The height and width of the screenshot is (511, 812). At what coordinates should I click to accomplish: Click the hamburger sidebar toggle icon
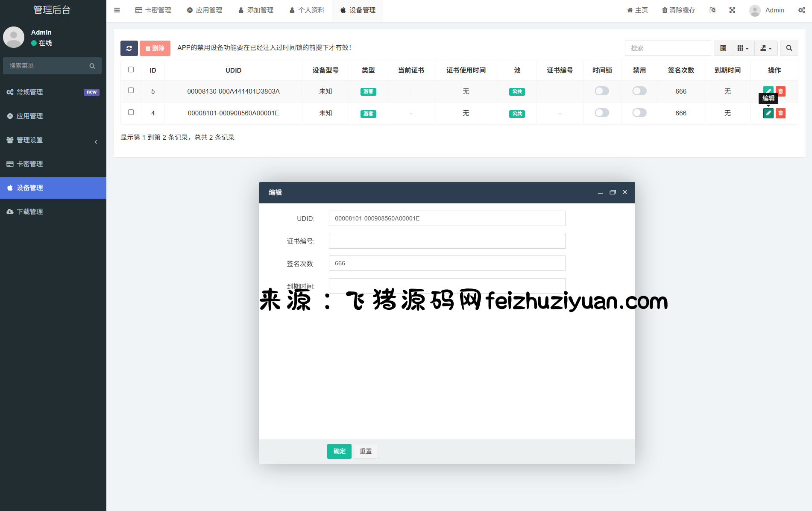pyautogui.click(x=117, y=10)
